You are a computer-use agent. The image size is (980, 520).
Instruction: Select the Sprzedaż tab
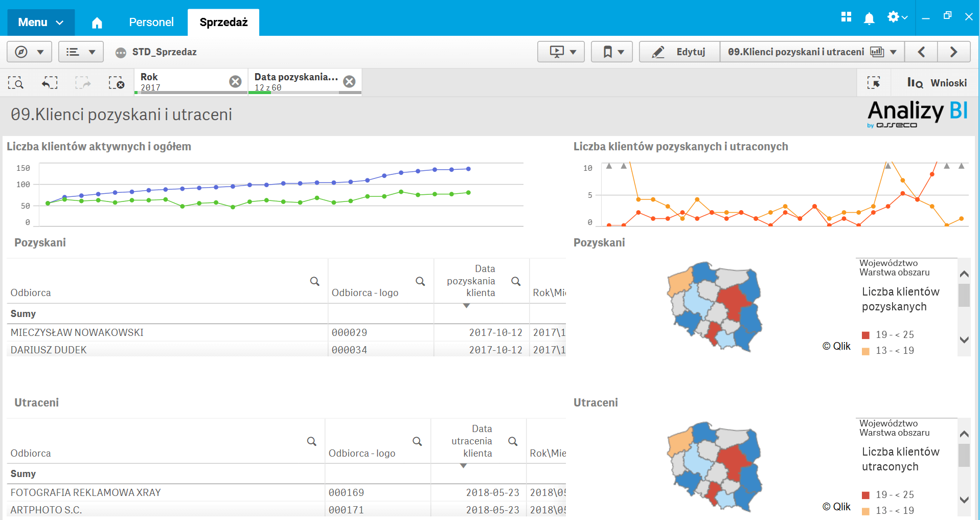click(223, 22)
